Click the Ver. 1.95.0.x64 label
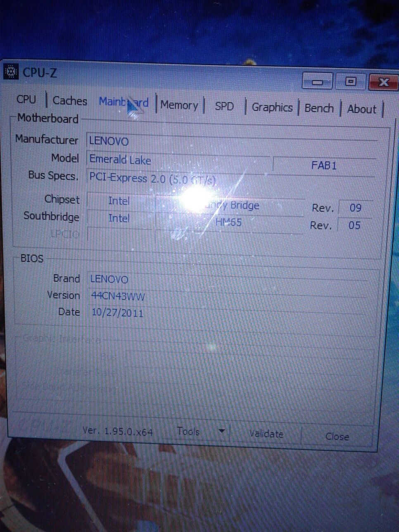The width and height of the screenshot is (399, 532). coord(118,431)
